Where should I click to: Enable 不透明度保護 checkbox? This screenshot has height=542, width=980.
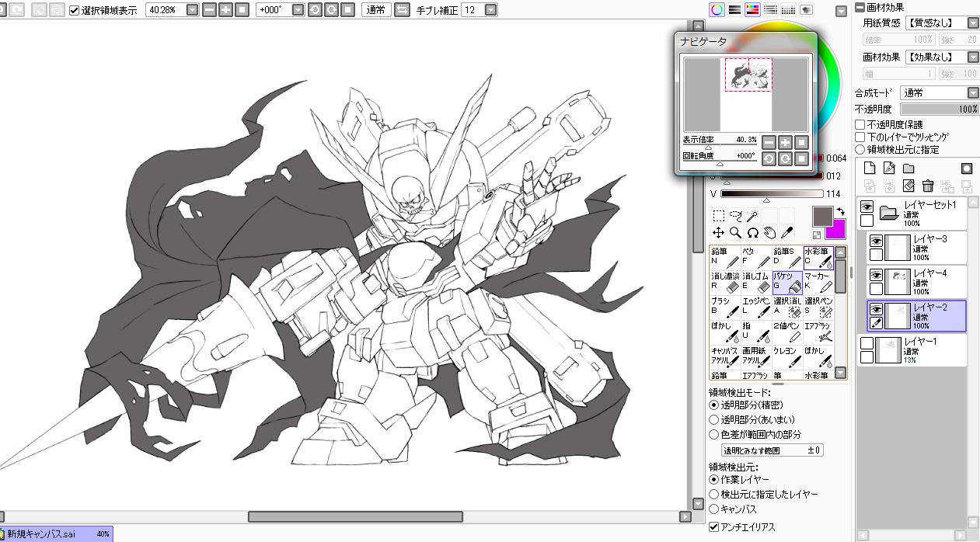860,124
